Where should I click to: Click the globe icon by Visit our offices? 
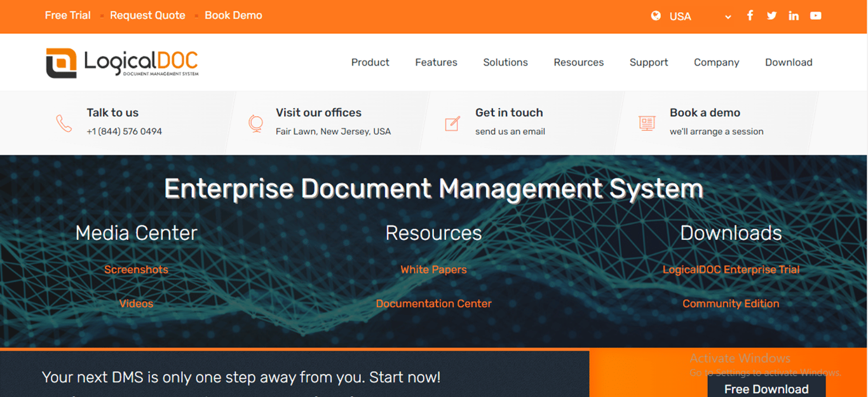coord(255,123)
